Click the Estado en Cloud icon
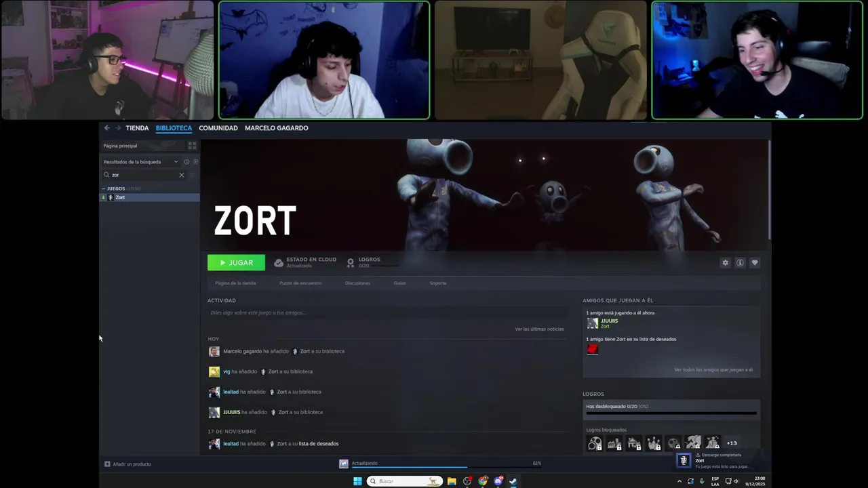 [x=279, y=263]
